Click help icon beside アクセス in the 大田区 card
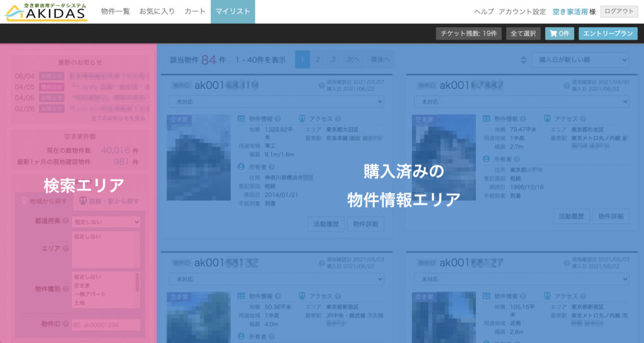The width and height of the screenshot is (644, 343). (x=338, y=119)
